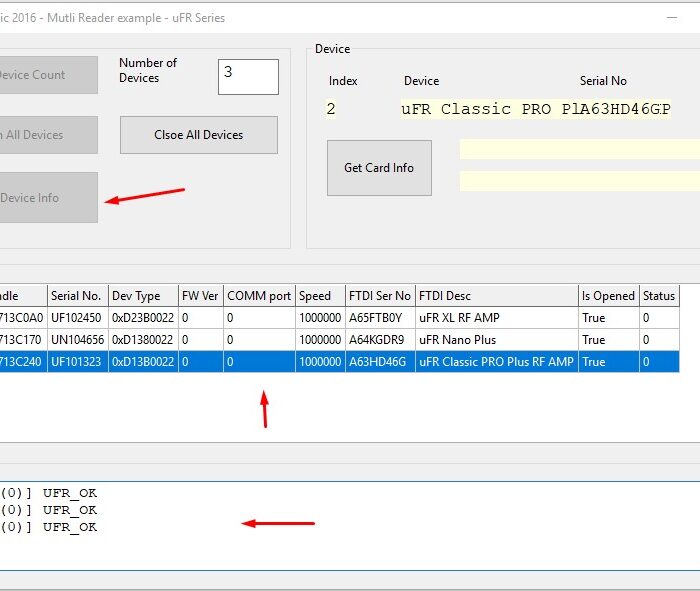Click the Status column header
This screenshot has width=700, height=591.
(659, 296)
